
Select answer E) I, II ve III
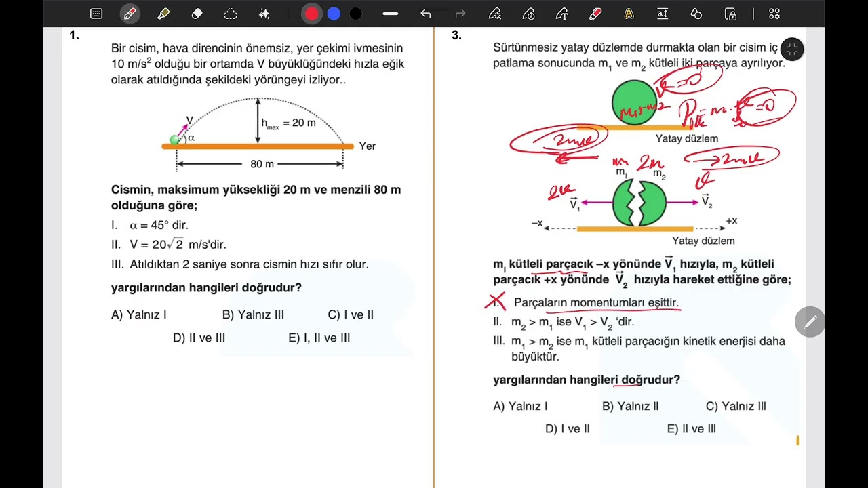pyautogui.click(x=319, y=338)
